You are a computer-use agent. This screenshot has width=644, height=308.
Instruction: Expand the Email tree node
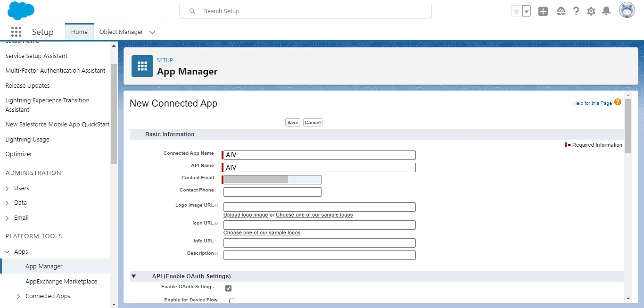click(x=7, y=218)
